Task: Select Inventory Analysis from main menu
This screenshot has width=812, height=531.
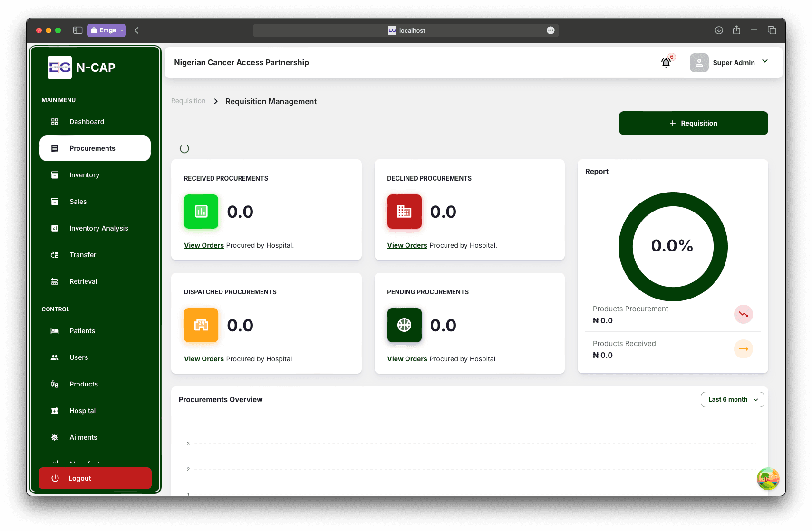Action: pos(98,228)
